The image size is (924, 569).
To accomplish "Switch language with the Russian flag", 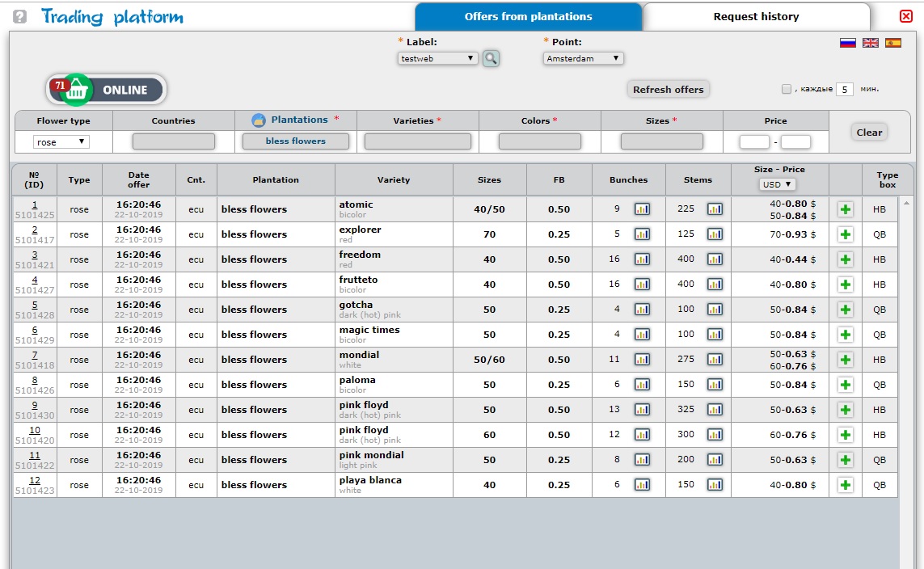I will [847, 43].
